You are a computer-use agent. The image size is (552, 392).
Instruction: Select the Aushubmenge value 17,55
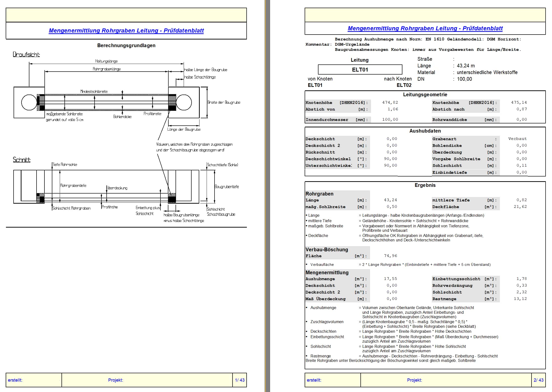390,279
